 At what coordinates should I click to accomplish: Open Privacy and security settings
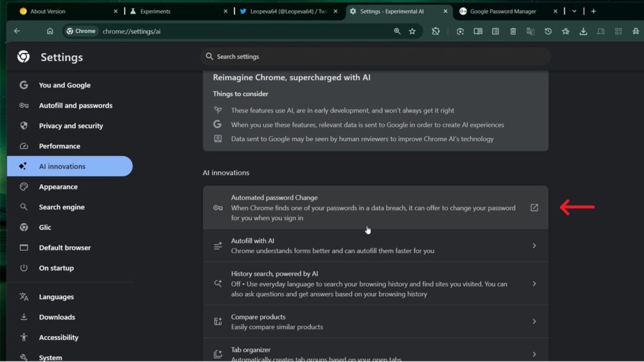pos(71,126)
